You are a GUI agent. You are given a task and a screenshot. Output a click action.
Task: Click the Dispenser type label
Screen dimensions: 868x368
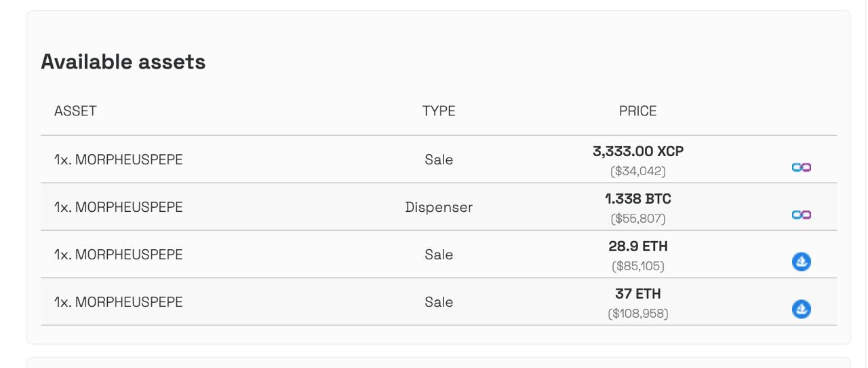[x=439, y=207]
